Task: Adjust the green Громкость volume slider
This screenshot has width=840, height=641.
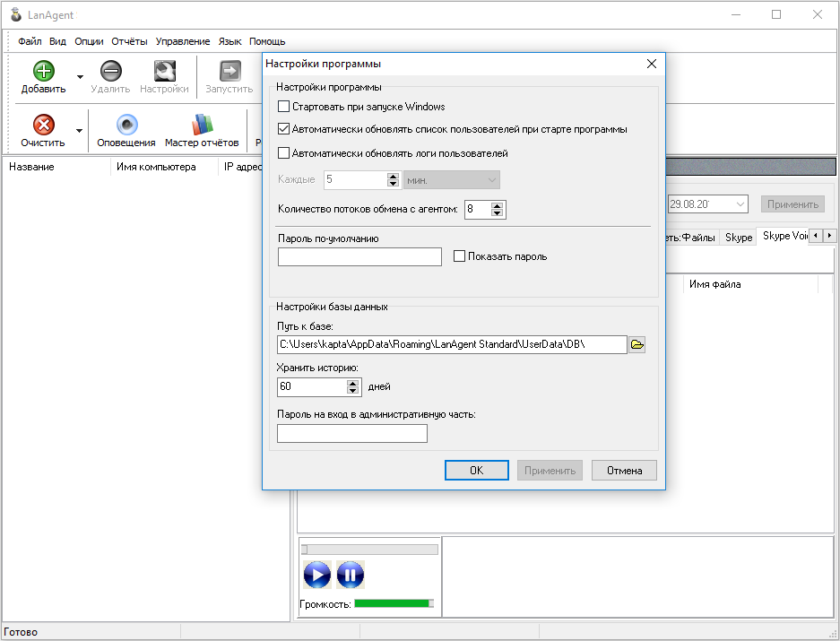Action: [x=394, y=604]
